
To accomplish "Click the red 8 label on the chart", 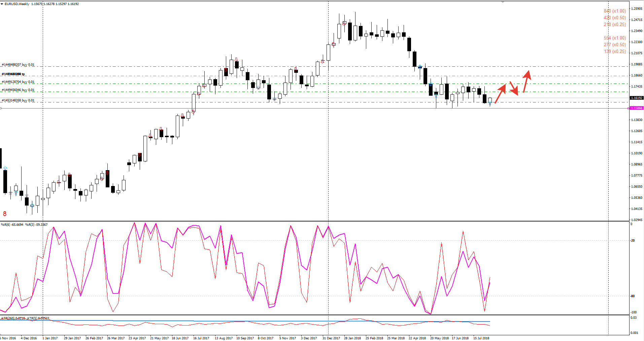I will [x=5, y=214].
